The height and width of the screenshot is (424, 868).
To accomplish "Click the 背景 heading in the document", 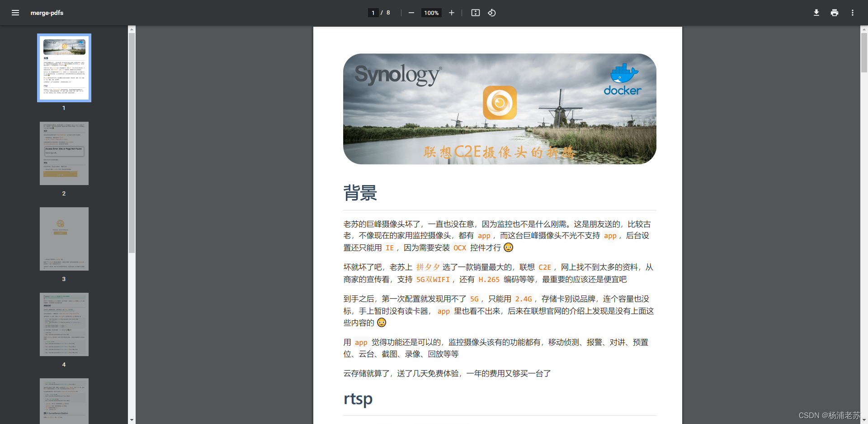I will click(x=360, y=193).
